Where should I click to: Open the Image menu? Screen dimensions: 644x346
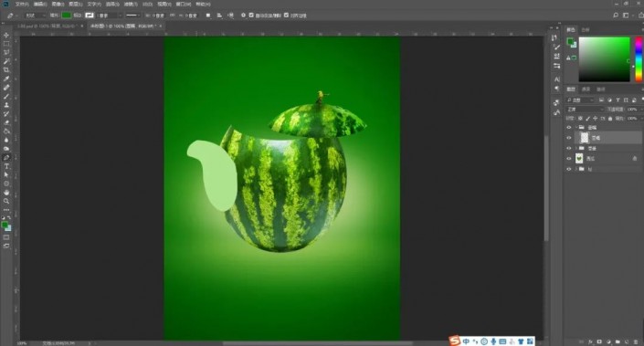pyautogui.click(x=58, y=4)
